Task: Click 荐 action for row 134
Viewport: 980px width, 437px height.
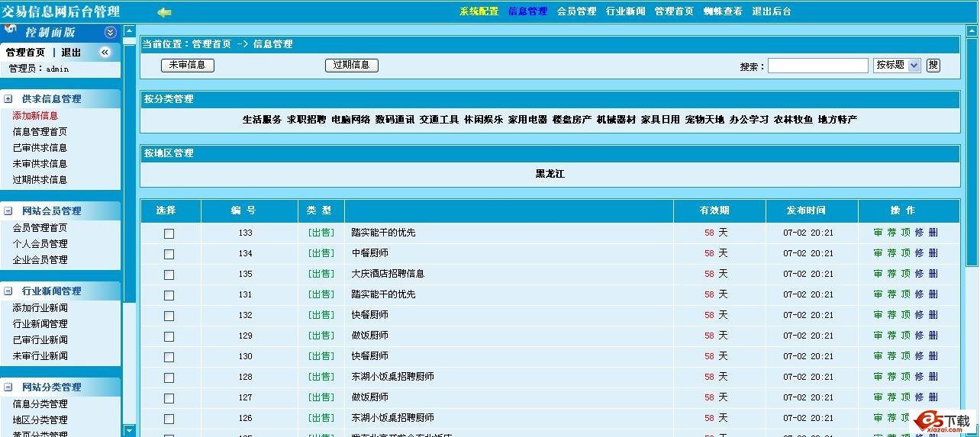Action: pos(892,253)
